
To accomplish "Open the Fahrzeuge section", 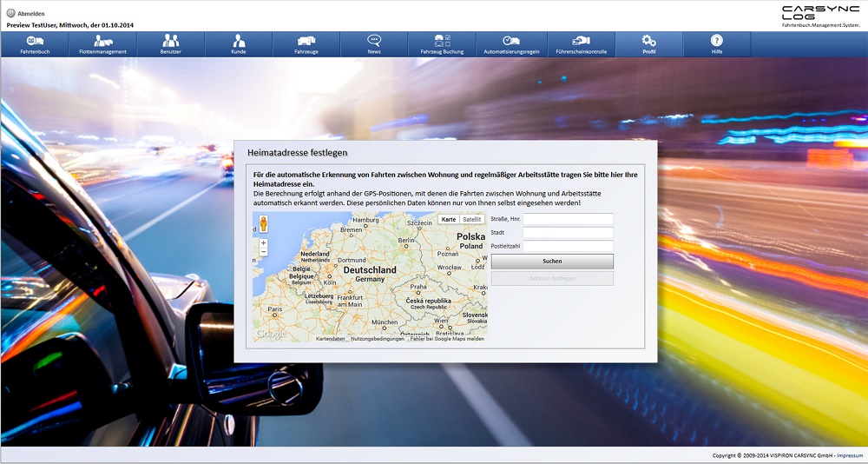I will coord(306,44).
